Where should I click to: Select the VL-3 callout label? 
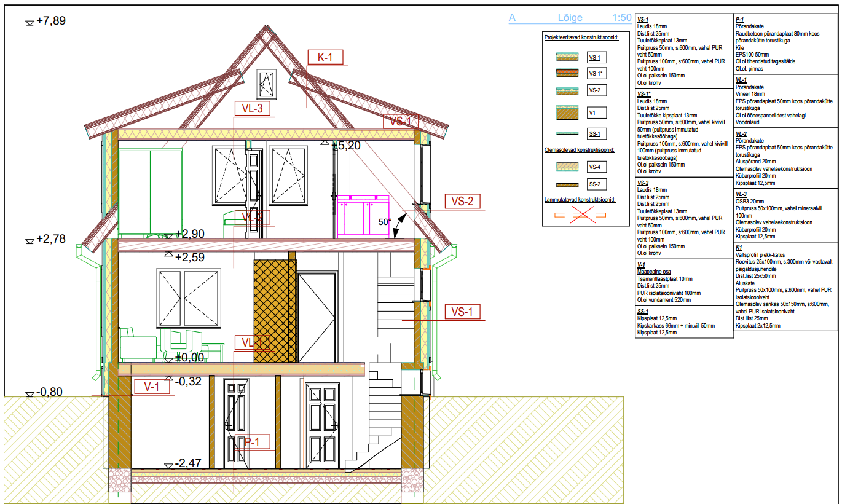coord(252,109)
